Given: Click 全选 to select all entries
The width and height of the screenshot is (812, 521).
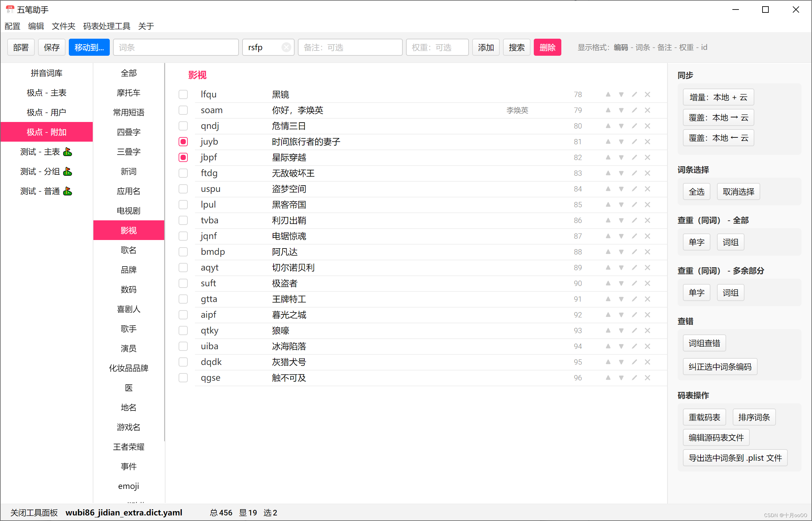Looking at the screenshot, I should [x=696, y=191].
